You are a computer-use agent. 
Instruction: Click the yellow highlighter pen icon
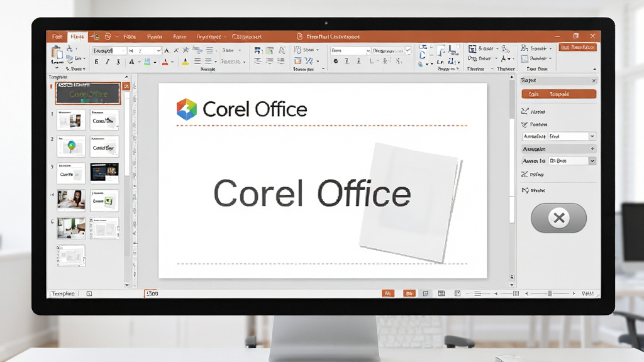pos(186,62)
